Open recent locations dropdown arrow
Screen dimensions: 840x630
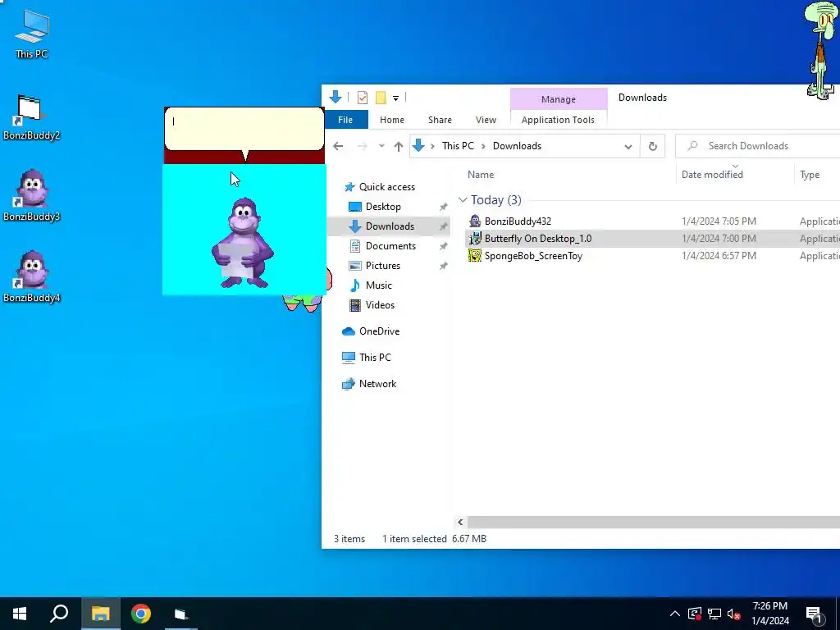(x=381, y=146)
